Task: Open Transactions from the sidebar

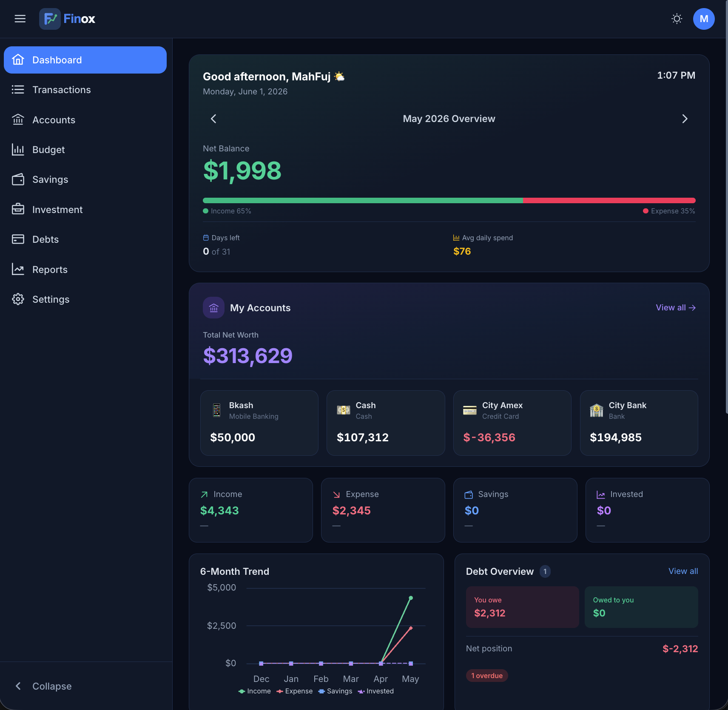Action: pyautogui.click(x=85, y=90)
